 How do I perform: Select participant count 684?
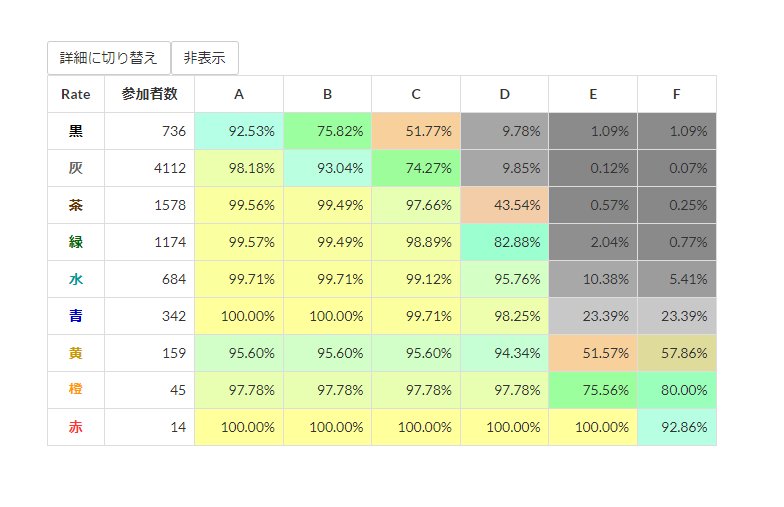(150, 279)
